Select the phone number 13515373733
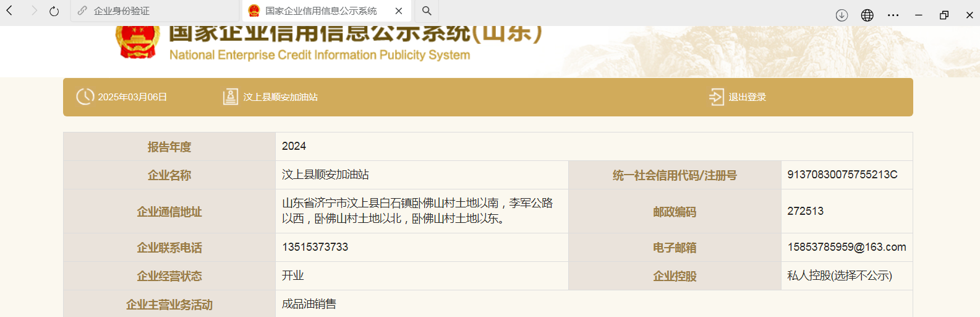980x317 pixels. (x=315, y=247)
